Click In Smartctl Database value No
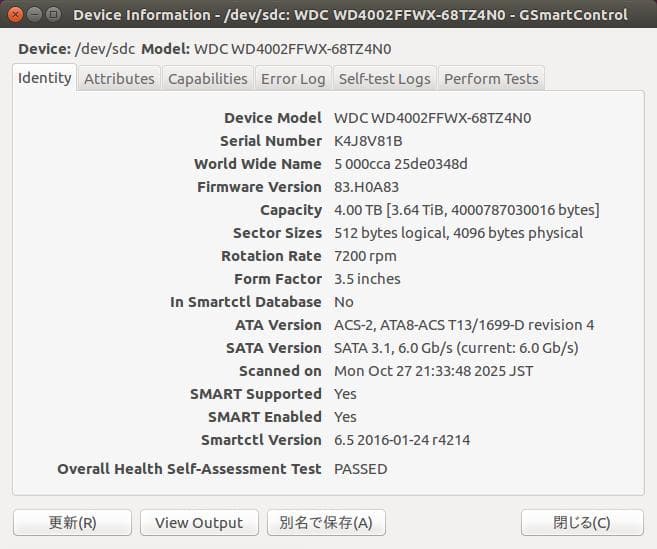 344,302
